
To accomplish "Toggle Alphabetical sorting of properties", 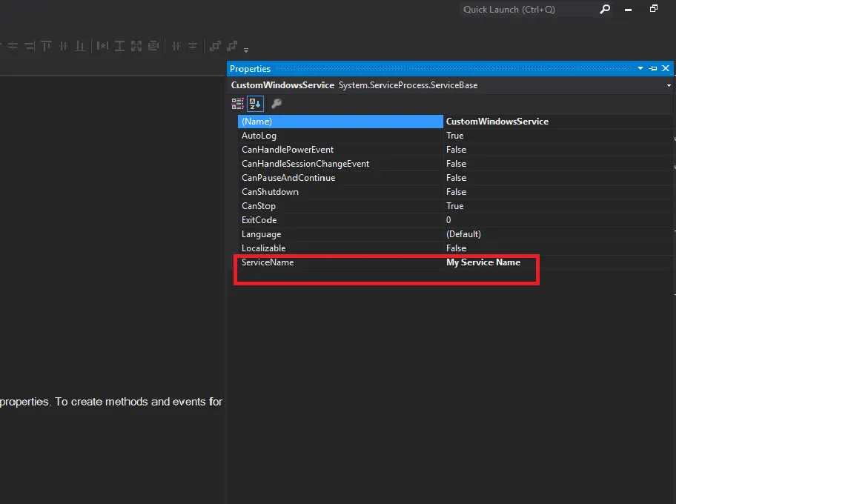I will pyautogui.click(x=254, y=104).
